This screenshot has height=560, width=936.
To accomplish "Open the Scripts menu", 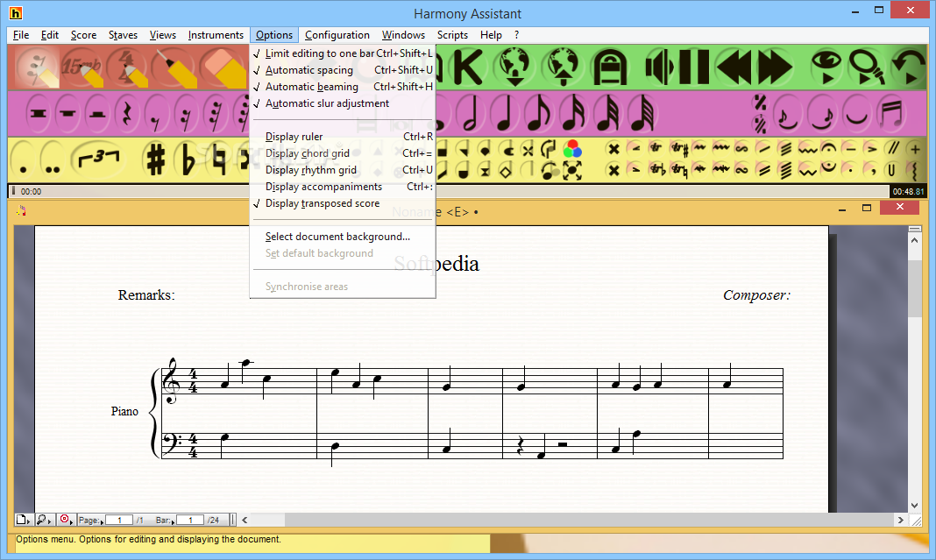I will (x=452, y=35).
